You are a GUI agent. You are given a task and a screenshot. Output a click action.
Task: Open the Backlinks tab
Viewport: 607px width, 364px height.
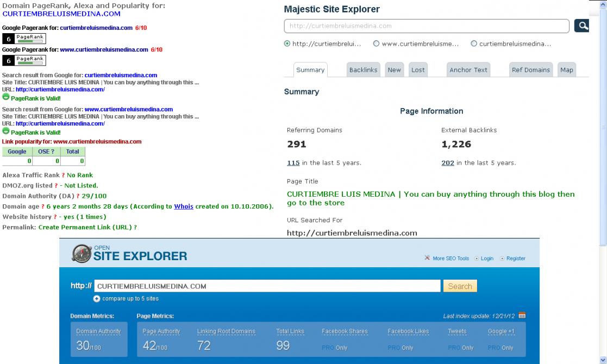[x=363, y=70]
